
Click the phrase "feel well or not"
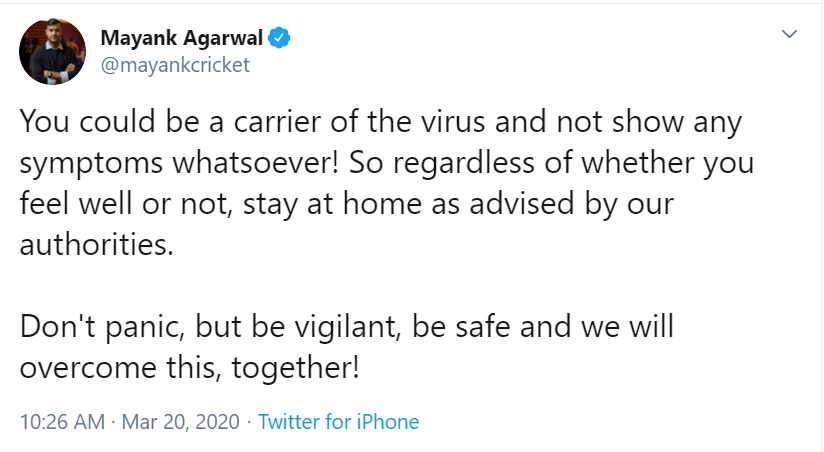coord(119,203)
